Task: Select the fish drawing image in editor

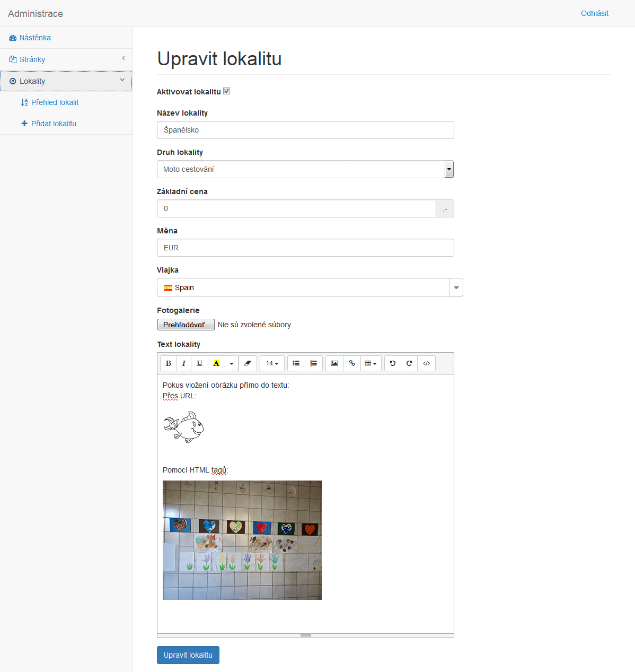Action: [x=183, y=427]
